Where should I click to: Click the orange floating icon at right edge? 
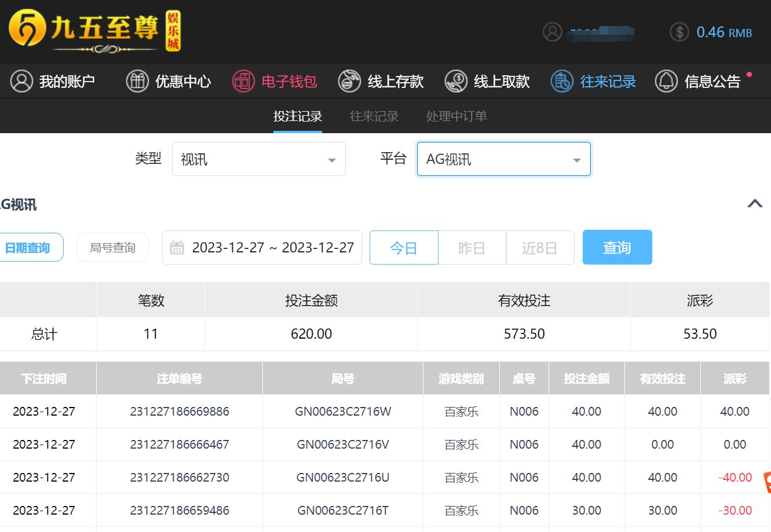click(x=767, y=482)
